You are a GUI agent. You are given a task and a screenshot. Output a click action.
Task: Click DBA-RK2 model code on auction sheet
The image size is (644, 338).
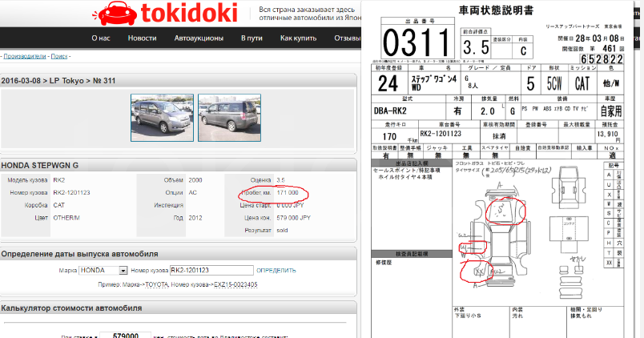[390, 111]
